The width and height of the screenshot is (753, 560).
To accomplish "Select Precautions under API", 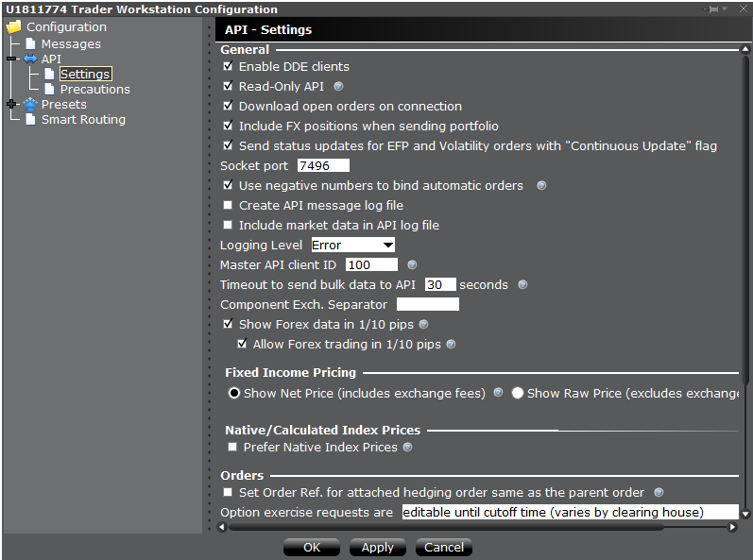I will coord(95,90).
